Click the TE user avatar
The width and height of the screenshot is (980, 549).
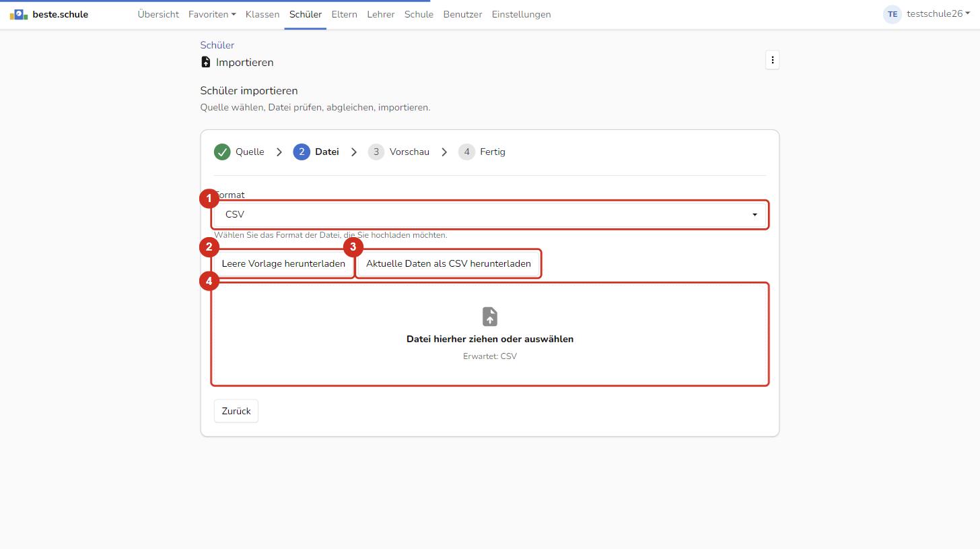coord(892,14)
